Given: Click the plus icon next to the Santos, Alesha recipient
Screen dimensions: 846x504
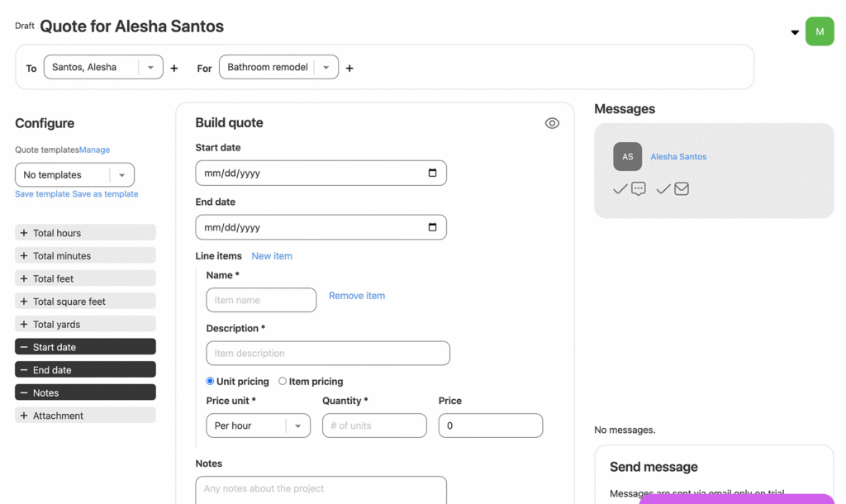Looking at the screenshot, I should pyautogui.click(x=174, y=69).
